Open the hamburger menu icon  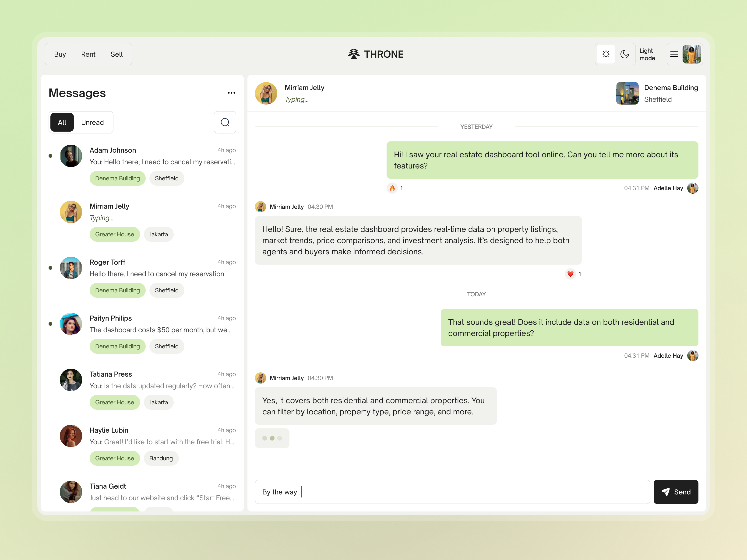point(674,54)
